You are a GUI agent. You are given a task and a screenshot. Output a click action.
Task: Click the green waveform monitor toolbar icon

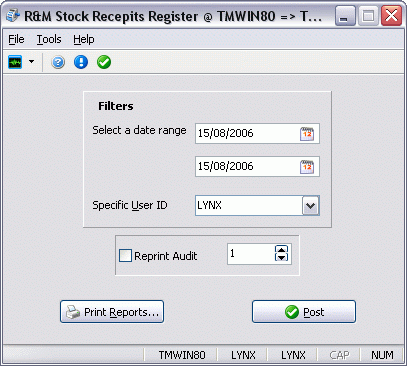[x=15, y=62]
